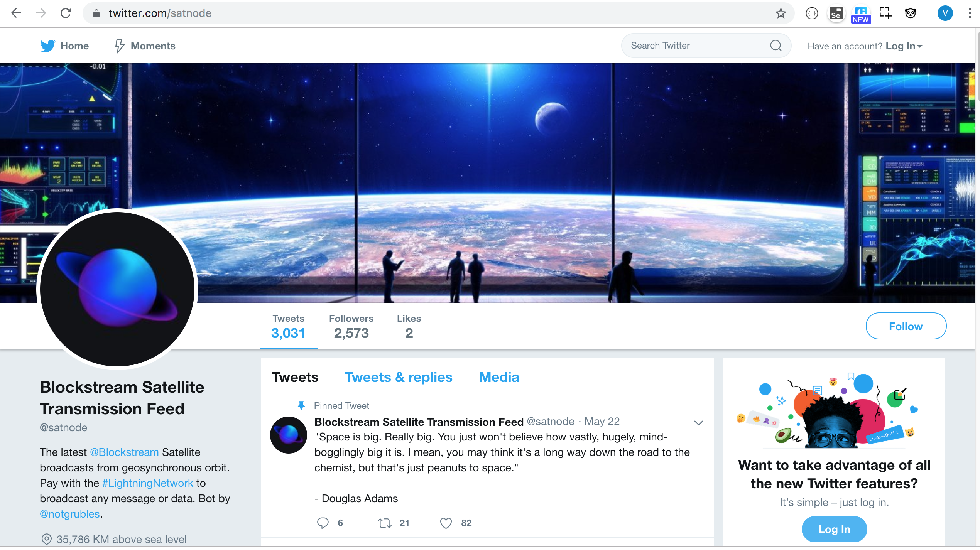Open Chrome three-dot menu
This screenshot has height=550, width=980.
pos(969,13)
